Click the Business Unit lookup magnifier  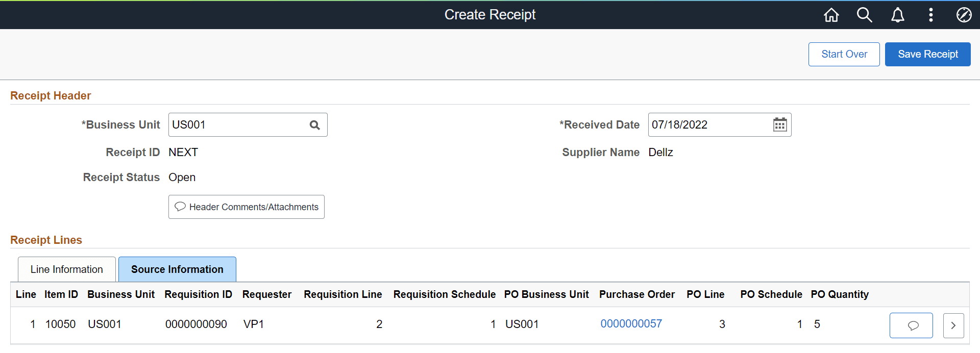coord(315,125)
